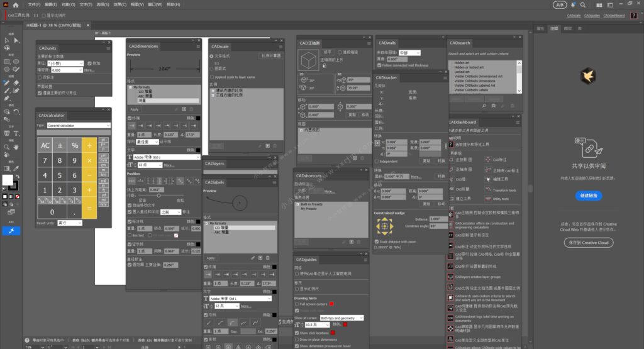The width and height of the screenshot is (644, 349).
Task: Toggle 显示比例尺 checkbox in the control bar
Action: [x=43, y=16]
